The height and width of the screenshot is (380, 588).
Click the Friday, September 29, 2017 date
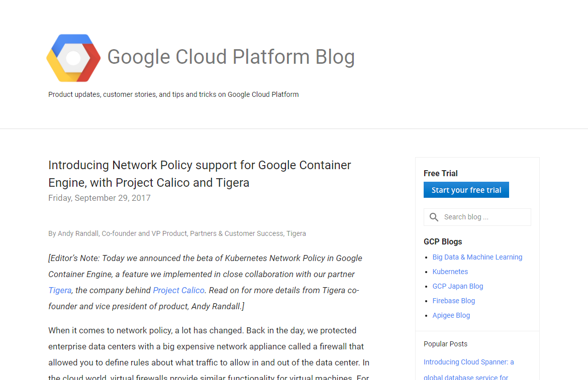100,198
